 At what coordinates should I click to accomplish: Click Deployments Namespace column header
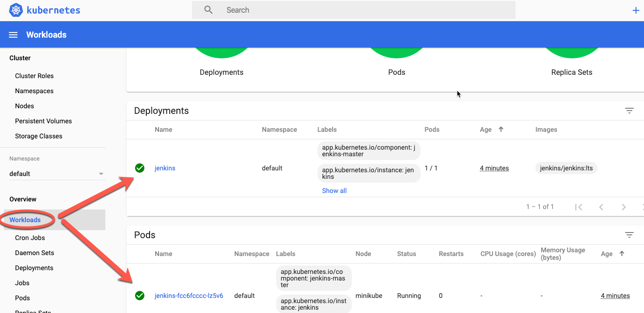click(279, 129)
